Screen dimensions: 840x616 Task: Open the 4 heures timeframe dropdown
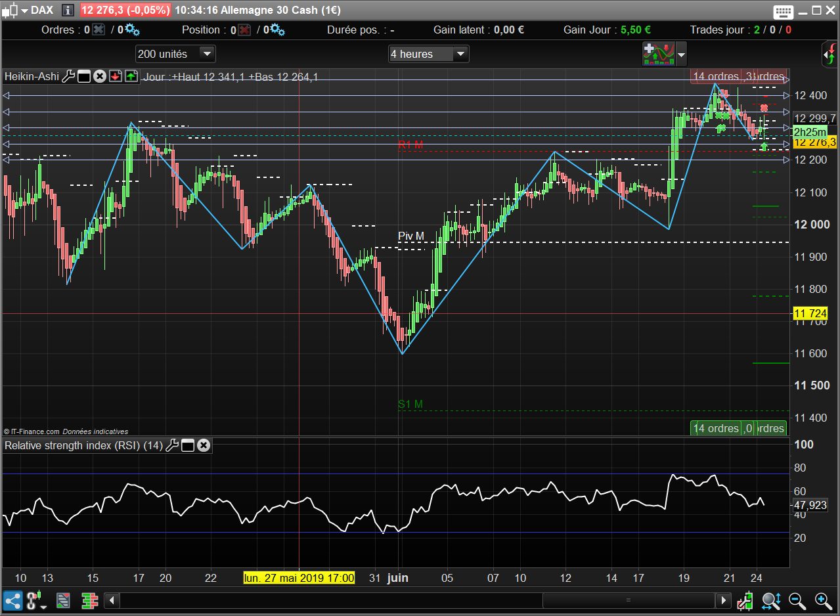click(x=428, y=54)
